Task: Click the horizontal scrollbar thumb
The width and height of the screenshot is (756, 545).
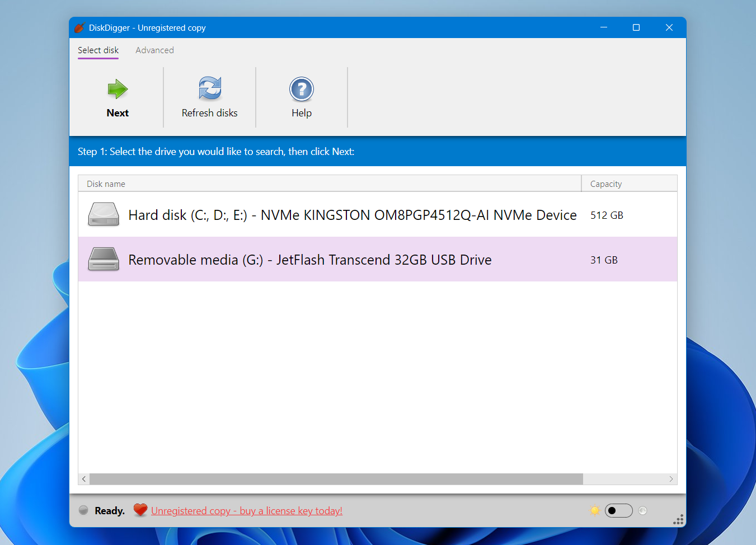Action: point(336,479)
